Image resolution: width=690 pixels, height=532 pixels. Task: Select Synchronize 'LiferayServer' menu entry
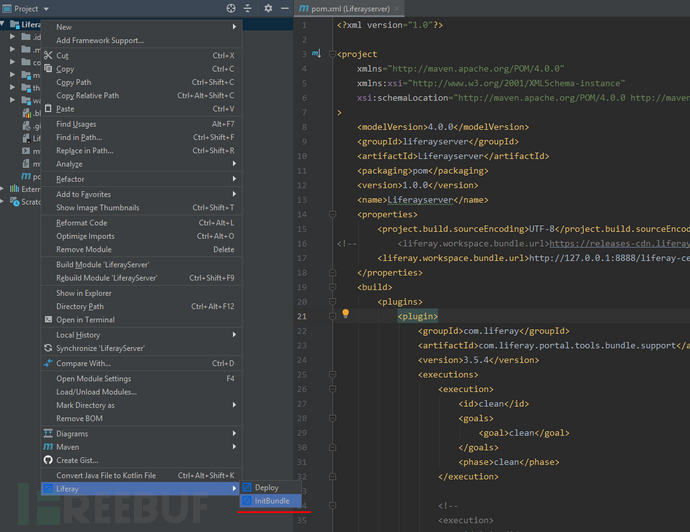click(x=100, y=348)
